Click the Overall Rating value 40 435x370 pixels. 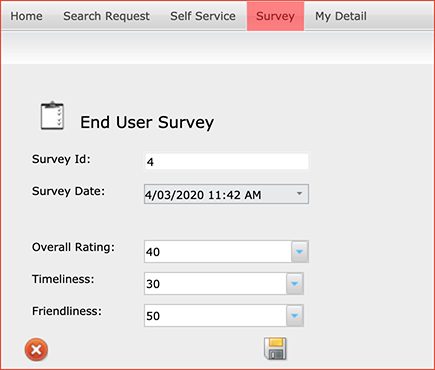pyautogui.click(x=153, y=252)
